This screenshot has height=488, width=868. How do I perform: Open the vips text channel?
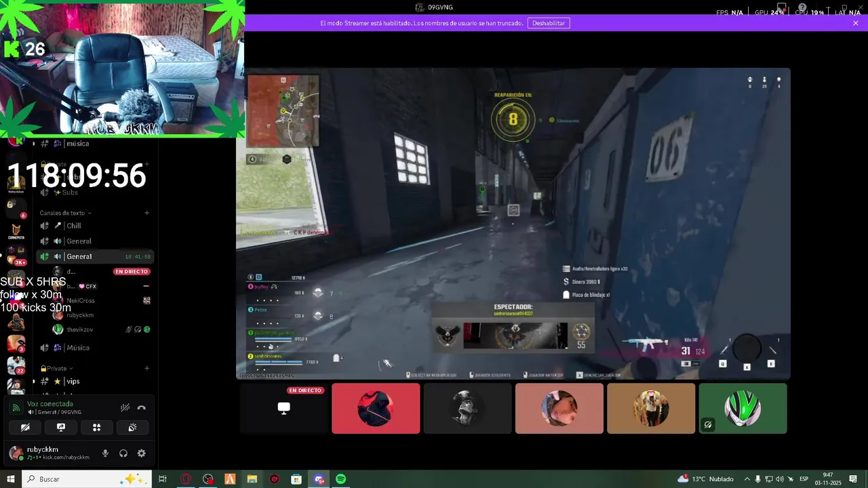tap(95, 382)
